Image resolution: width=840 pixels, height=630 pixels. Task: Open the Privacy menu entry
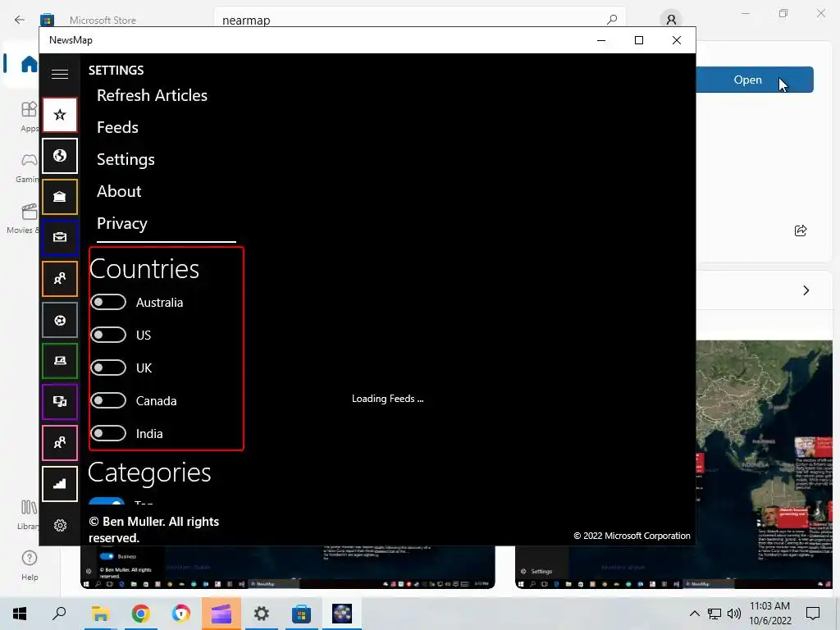[121, 223]
